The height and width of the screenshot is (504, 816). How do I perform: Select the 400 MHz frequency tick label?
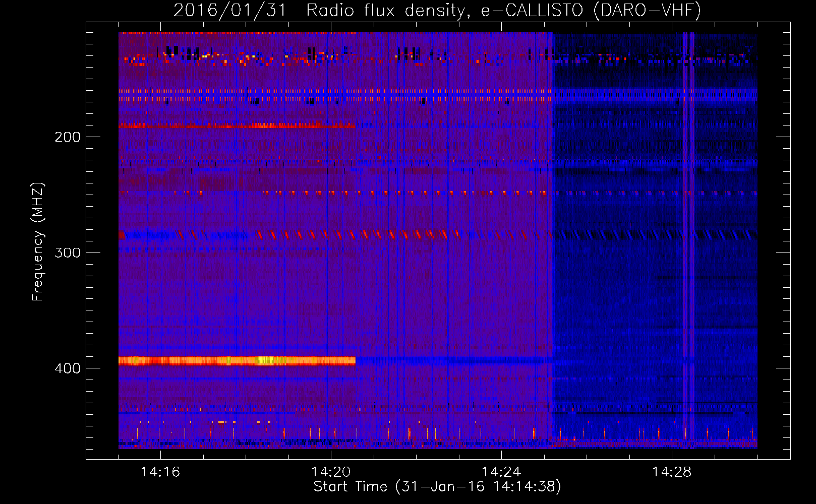(68, 368)
